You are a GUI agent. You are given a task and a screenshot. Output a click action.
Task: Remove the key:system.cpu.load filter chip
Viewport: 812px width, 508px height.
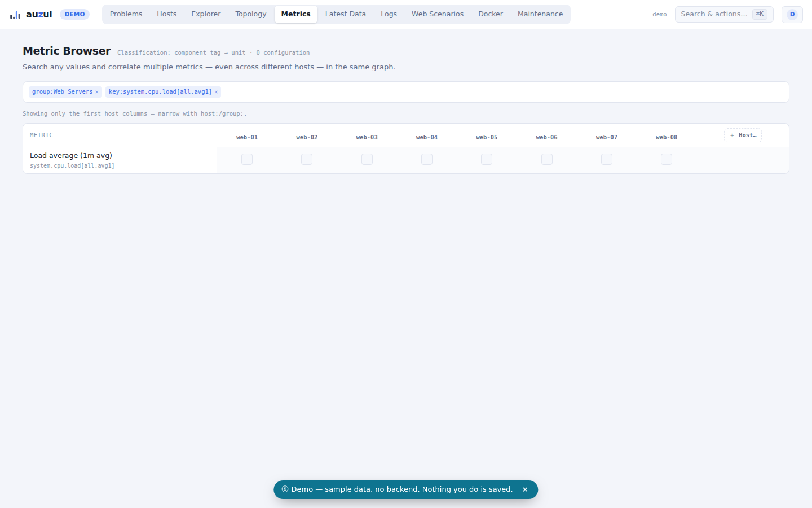pos(216,92)
